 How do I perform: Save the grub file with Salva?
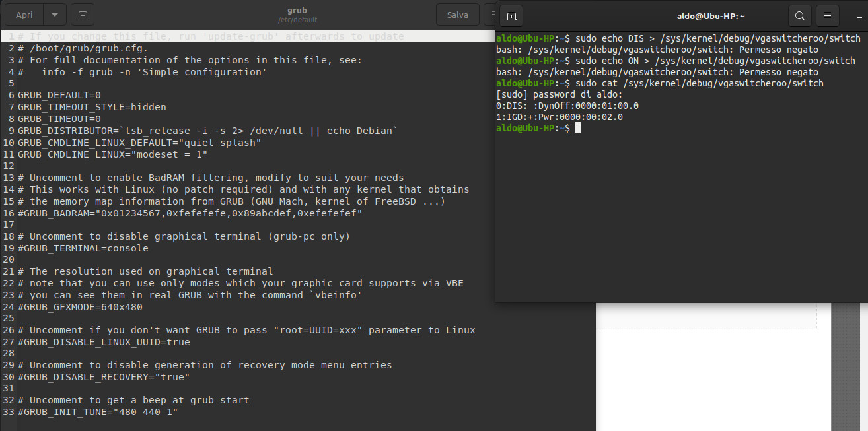point(457,15)
